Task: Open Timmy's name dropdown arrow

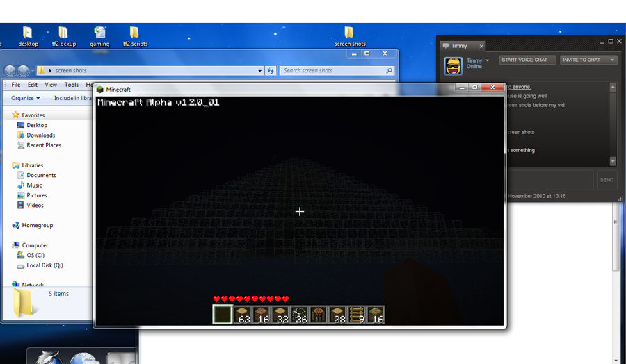Action: 488,60
